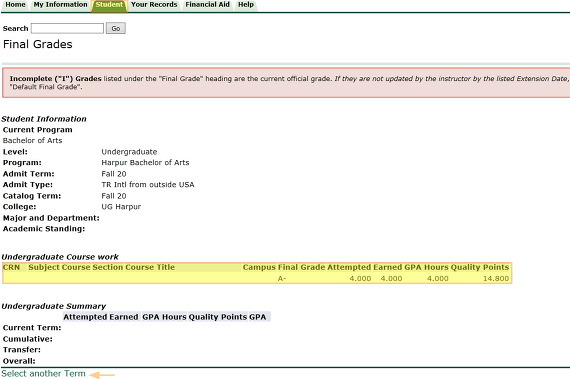Follow the Select another Term link
Image resolution: width=570 pixels, height=379 pixels.
(43, 373)
